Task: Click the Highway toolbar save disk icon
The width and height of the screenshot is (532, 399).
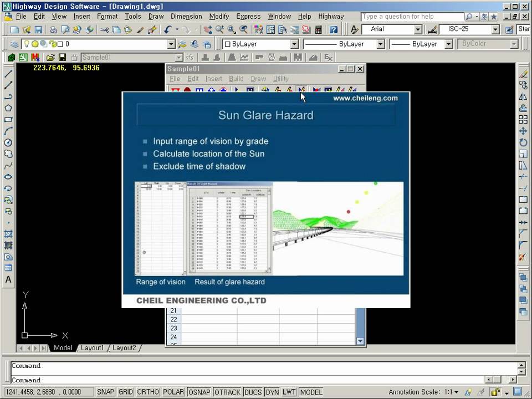Action: [63, 57]
